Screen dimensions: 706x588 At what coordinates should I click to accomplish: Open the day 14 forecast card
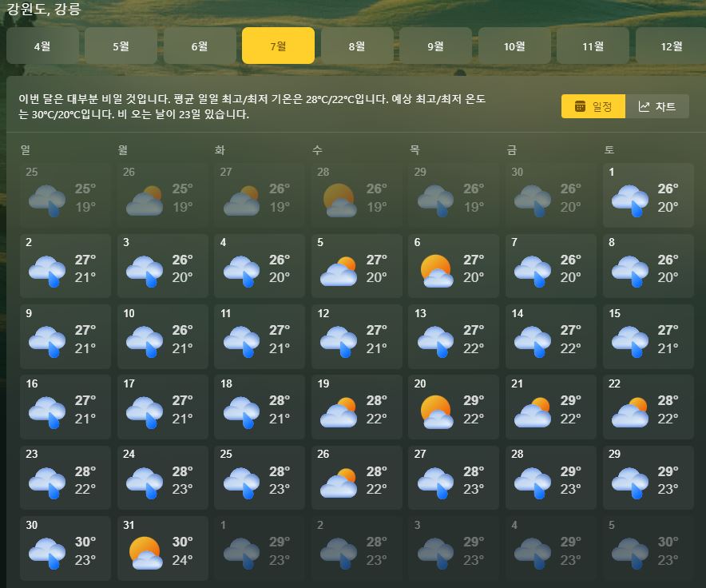pos(551,336)
